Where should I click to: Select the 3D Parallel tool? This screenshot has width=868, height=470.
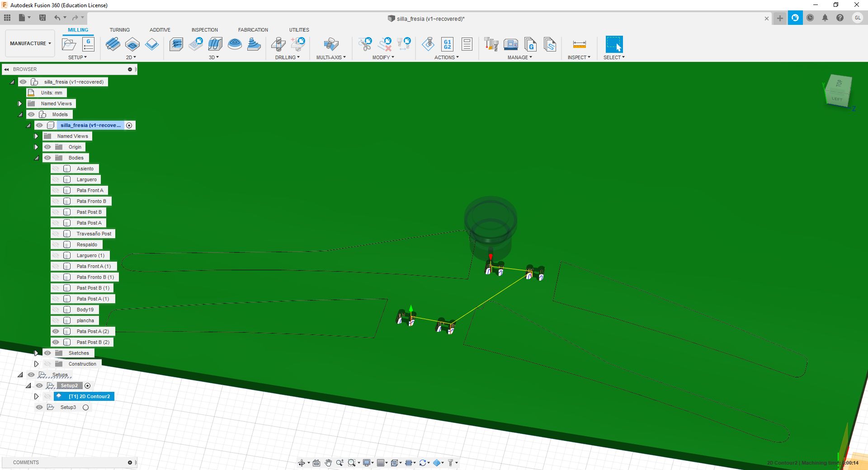215,44
